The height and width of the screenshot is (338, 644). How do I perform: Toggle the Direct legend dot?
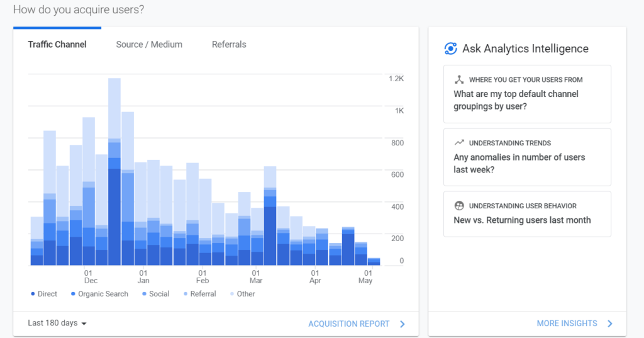click(x=33, y=294)
